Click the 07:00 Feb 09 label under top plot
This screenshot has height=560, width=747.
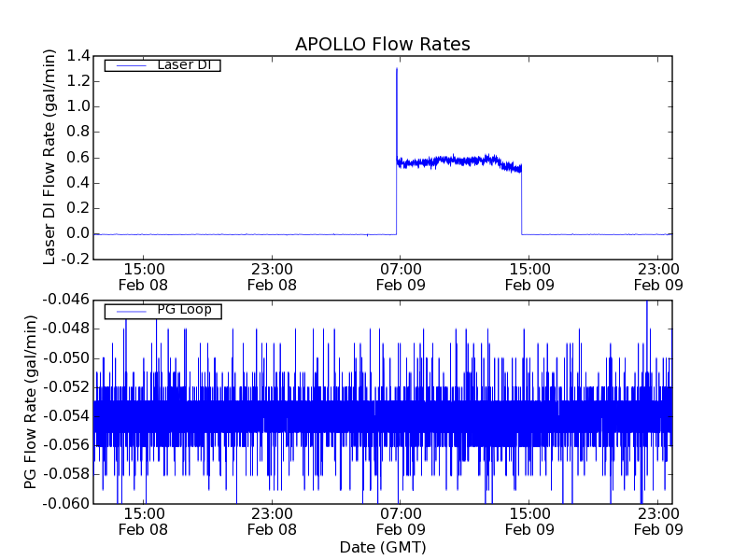click(x=401, y=277)
